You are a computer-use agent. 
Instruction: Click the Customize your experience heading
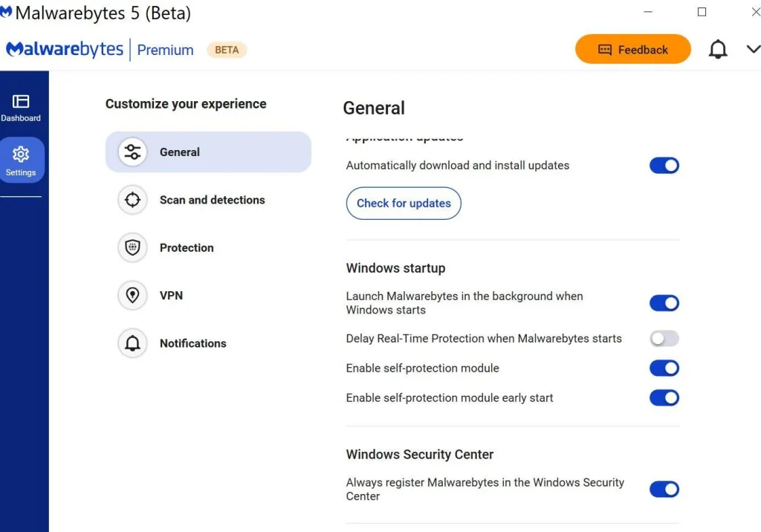pos(186,104)
